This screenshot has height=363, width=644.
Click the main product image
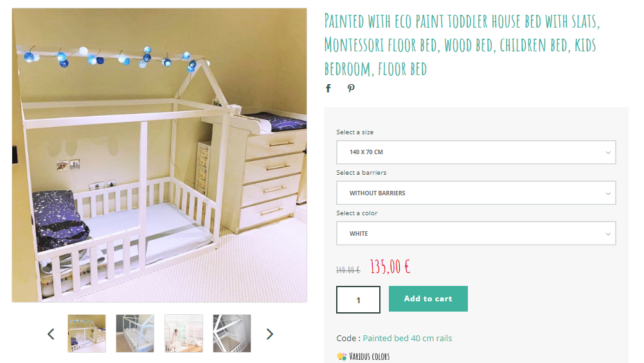point(159,155)
